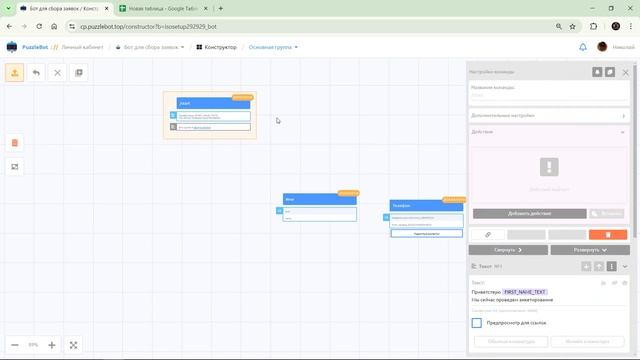The image size is (640, 360).
Task: Click the browser address bar
Action: [310, 27]
